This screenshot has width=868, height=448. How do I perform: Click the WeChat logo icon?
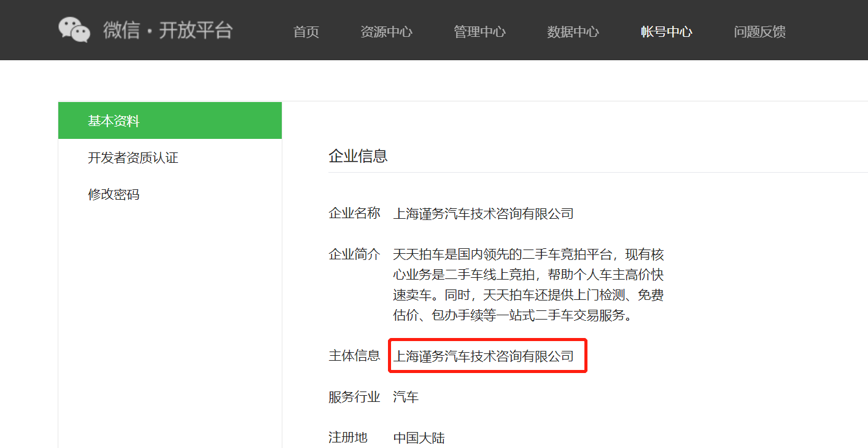74,30
